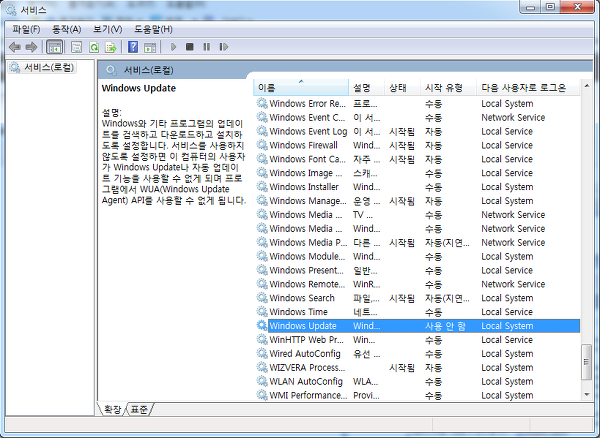Select the WLAN AutoConfig service name

pos(306,381)
